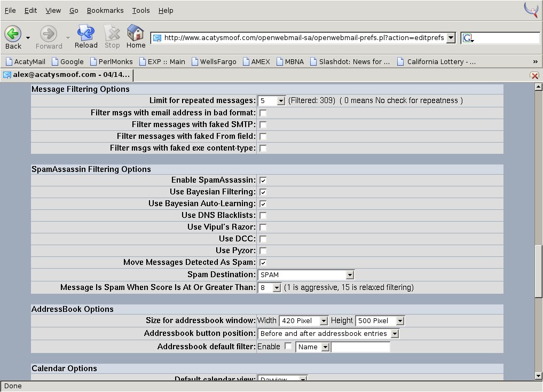Click the Done status bar text
The width and height of the screenshot is (543, 392).
click(13, 386)
